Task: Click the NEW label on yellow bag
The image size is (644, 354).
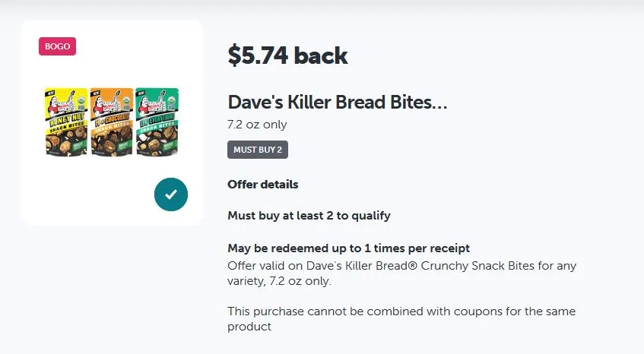Action: coord(49,92)
